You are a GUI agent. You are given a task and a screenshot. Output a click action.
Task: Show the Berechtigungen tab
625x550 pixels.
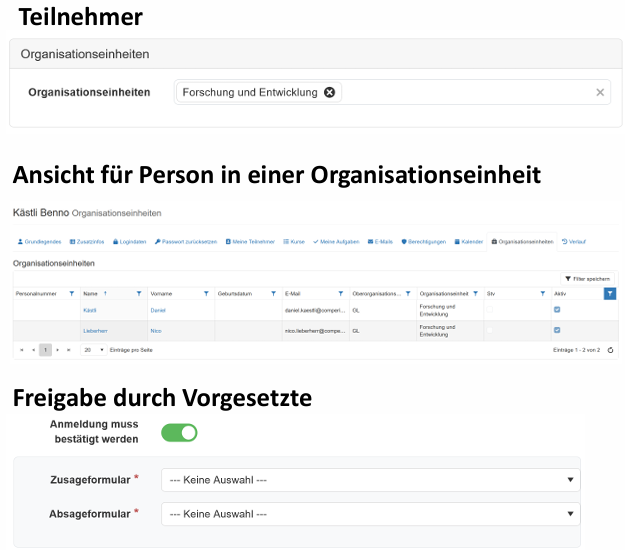[423, 242]
